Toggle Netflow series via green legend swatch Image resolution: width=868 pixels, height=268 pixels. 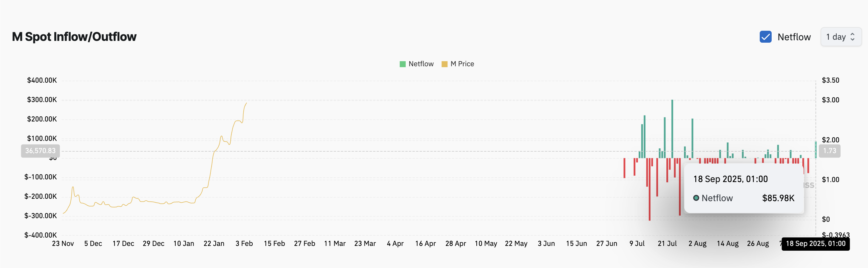(x=402, y=64)
